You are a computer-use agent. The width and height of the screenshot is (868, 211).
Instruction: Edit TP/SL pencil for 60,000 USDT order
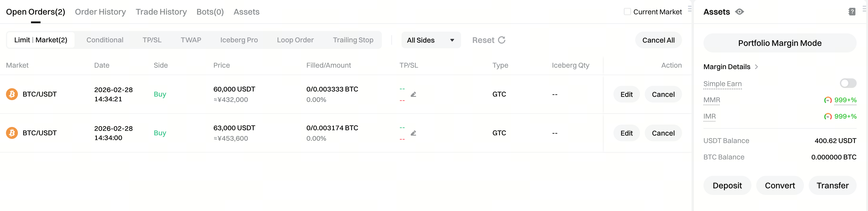[x=413, y=94]
